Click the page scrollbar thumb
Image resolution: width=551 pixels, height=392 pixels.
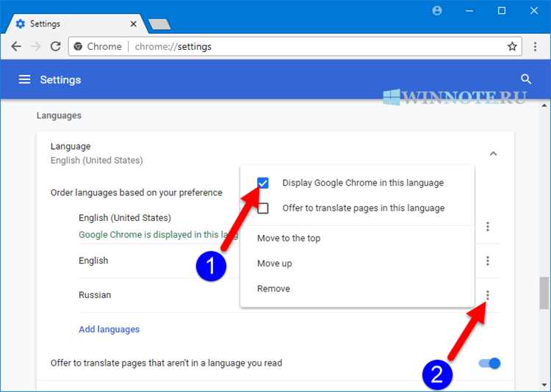544,294
